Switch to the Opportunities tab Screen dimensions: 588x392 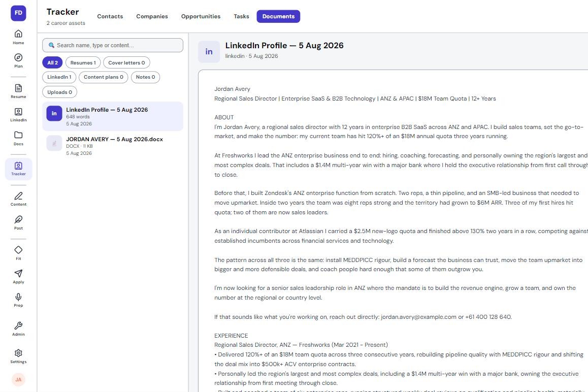pos(201,17)
